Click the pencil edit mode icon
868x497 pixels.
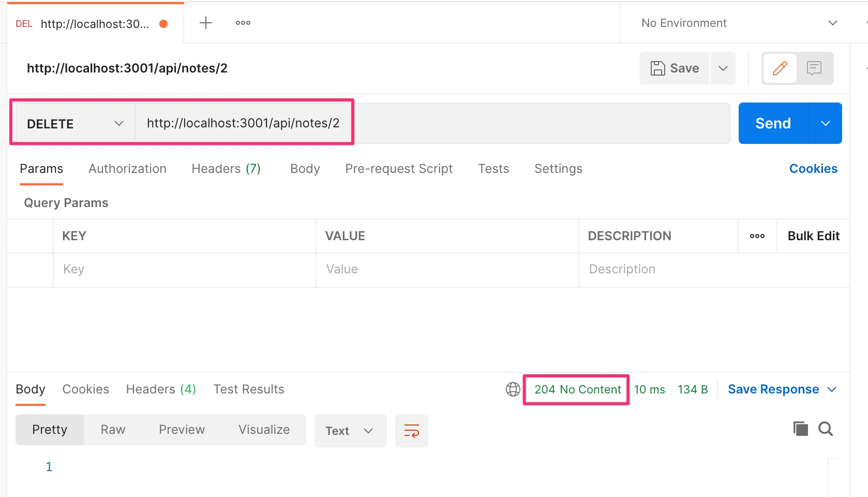pos(780,68)
